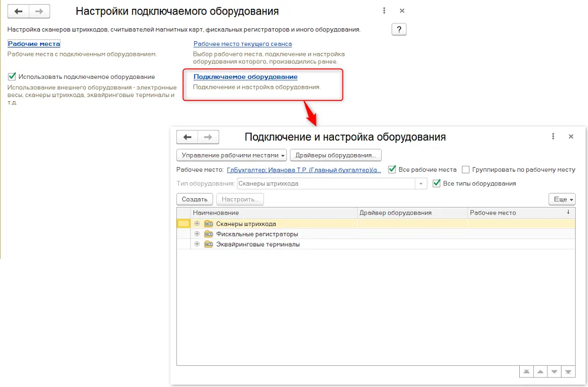Click the Тип оборудования field
Screen dimensions: 588x387
pyautogui.click(x=326, y=184)
